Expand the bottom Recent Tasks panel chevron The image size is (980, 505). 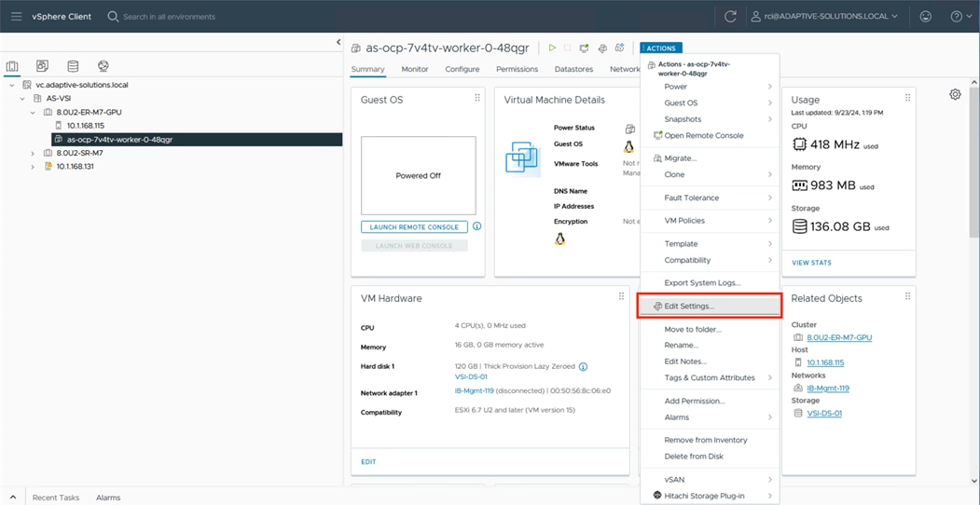[12, 498]
